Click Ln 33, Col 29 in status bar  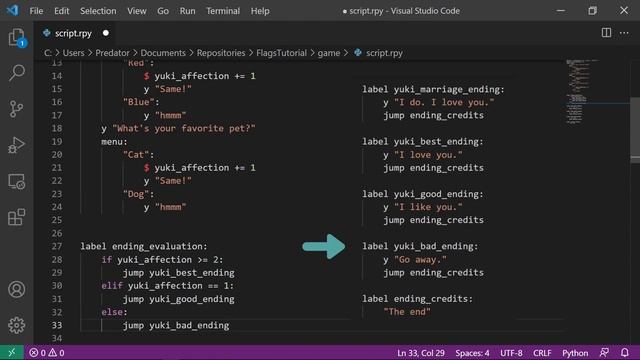(421, 353)
